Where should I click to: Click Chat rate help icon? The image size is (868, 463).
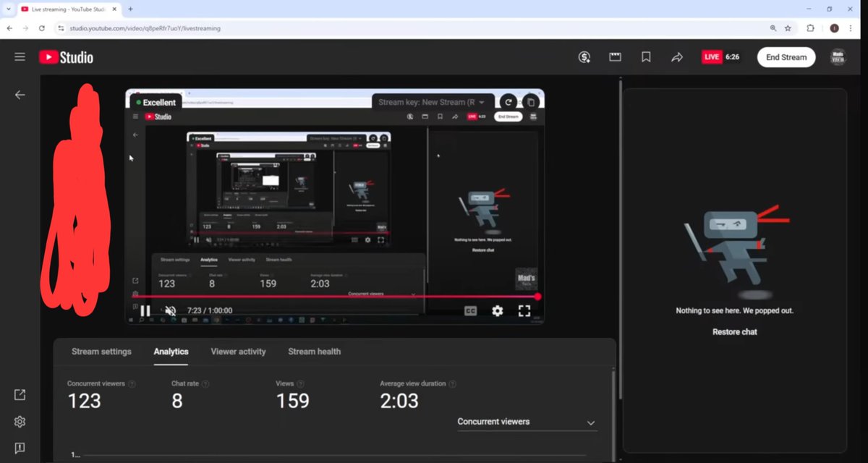[x=206, y=384]
